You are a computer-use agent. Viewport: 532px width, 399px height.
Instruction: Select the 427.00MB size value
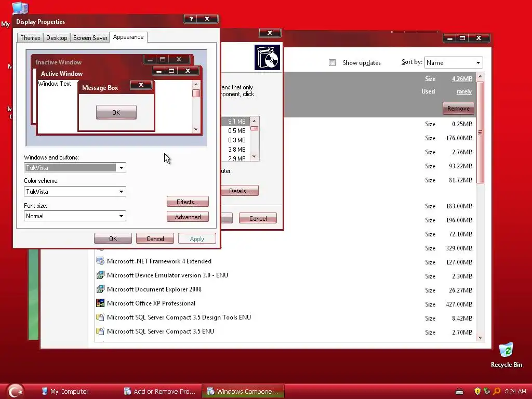click(x=459, y=304)
